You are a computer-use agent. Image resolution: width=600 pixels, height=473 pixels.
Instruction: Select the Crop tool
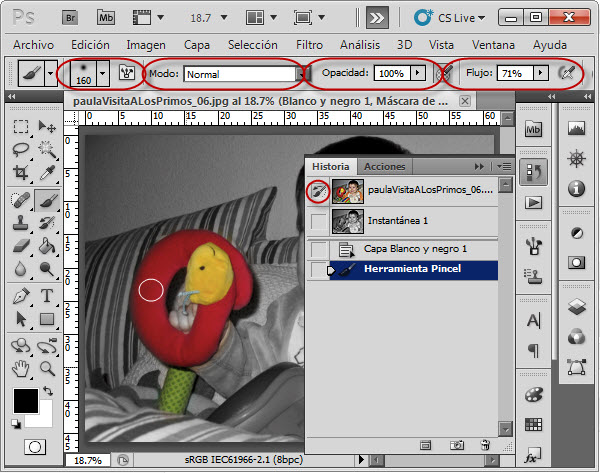click(x=21, y=173)
